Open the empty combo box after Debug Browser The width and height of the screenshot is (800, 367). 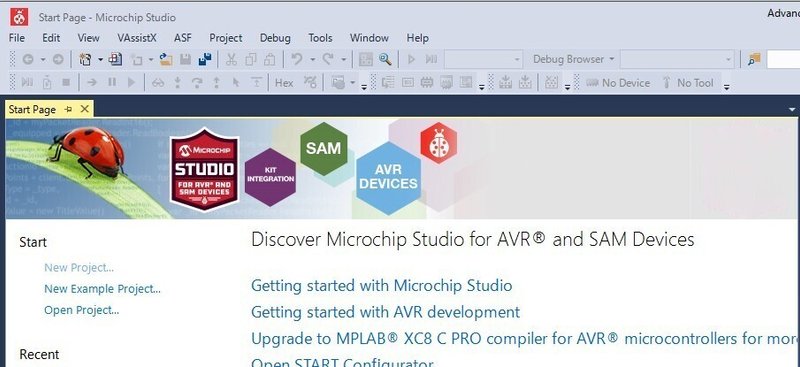pos(678,59)
